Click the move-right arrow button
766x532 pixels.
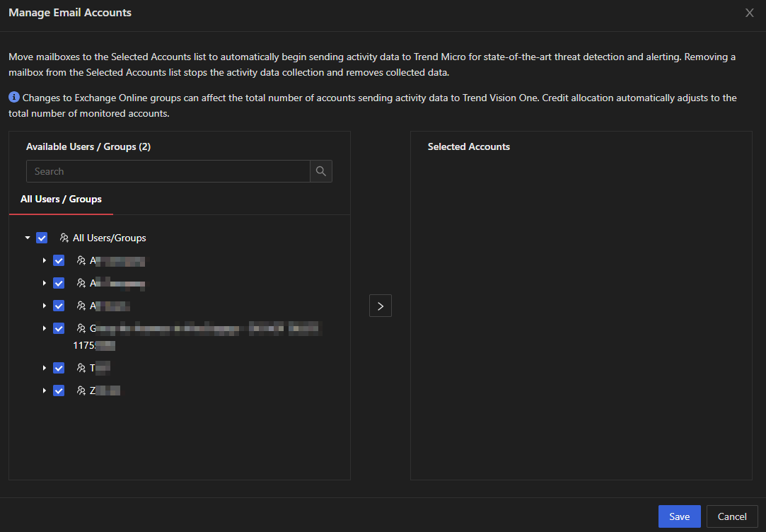[x=381, y=306]
